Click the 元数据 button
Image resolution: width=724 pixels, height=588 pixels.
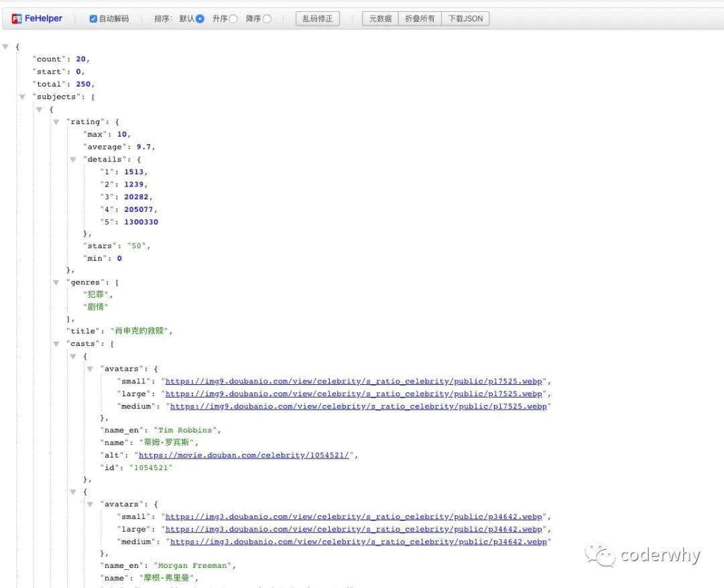pyautogui.click(x=381, y=19)
